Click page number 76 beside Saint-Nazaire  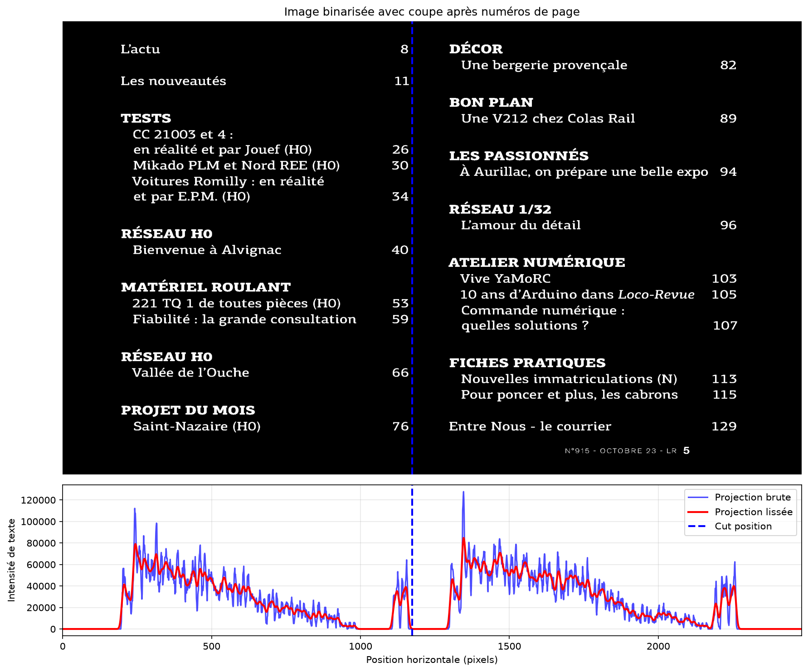400,426
